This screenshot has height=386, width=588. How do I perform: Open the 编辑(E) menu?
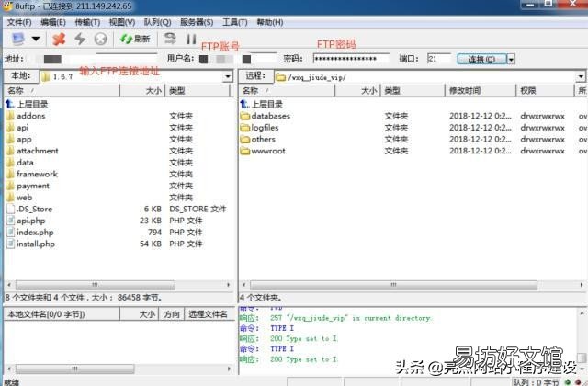tap(53, 22)
